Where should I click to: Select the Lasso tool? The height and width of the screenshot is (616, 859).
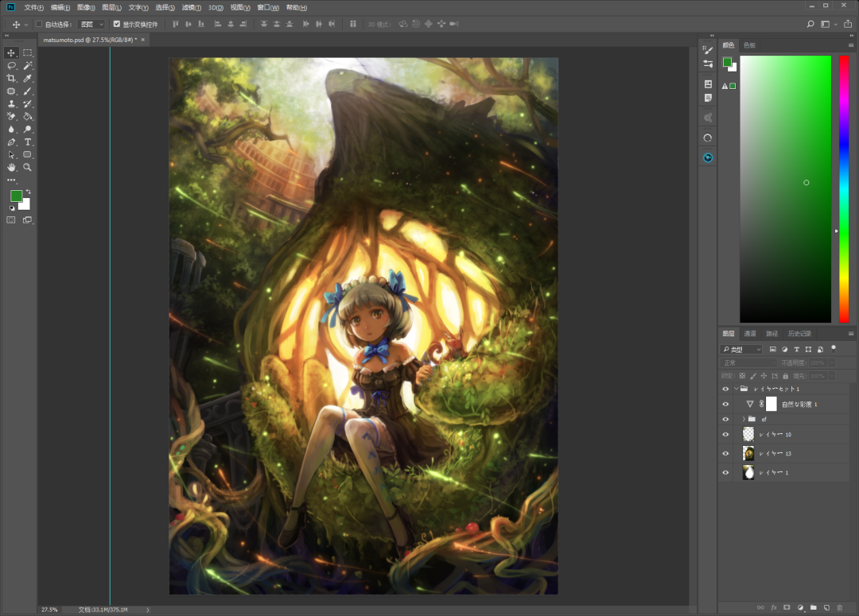coord(11,65)
